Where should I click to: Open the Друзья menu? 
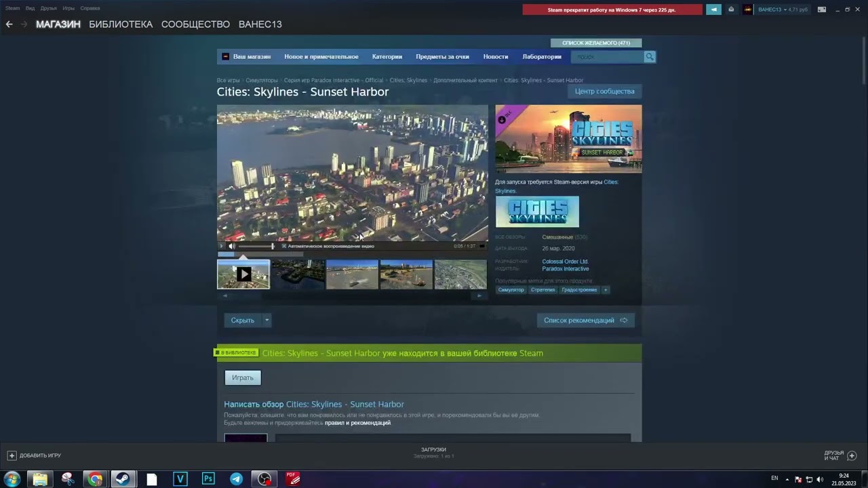tap(49, 8)
